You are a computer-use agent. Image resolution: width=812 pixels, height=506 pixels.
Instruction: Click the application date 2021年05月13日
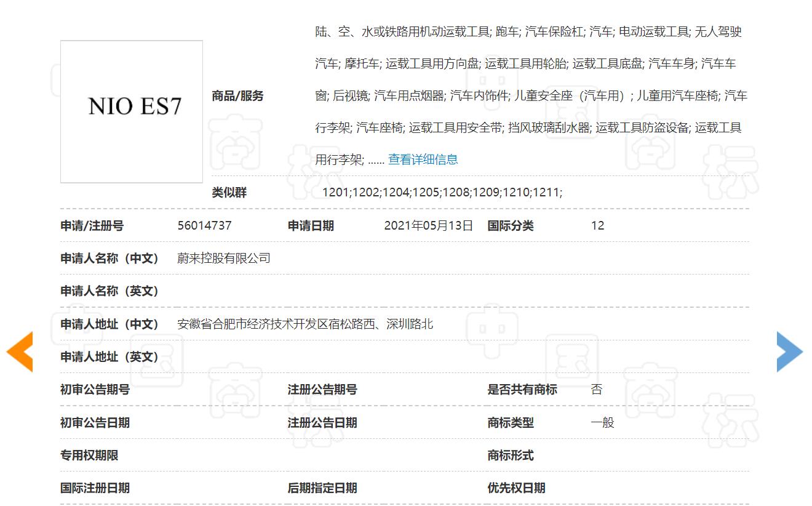click(428, 225)
